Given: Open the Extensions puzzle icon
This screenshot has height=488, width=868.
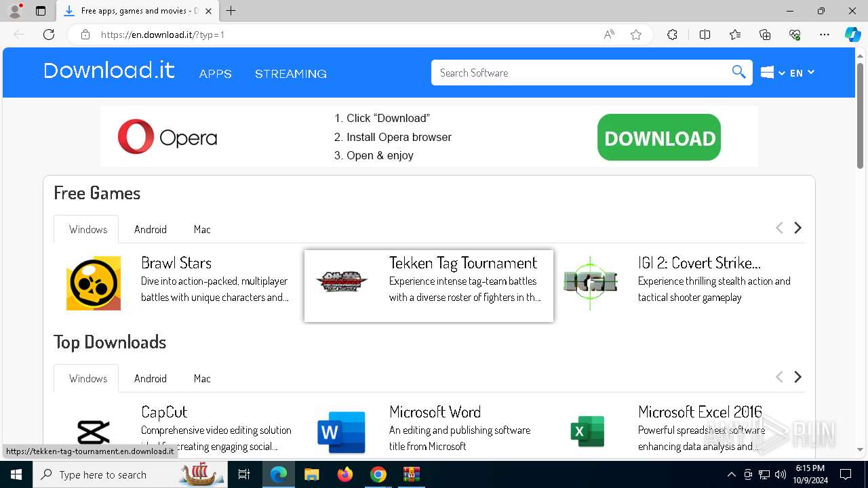Looking at the screenshot, I should tap(672, 35).
